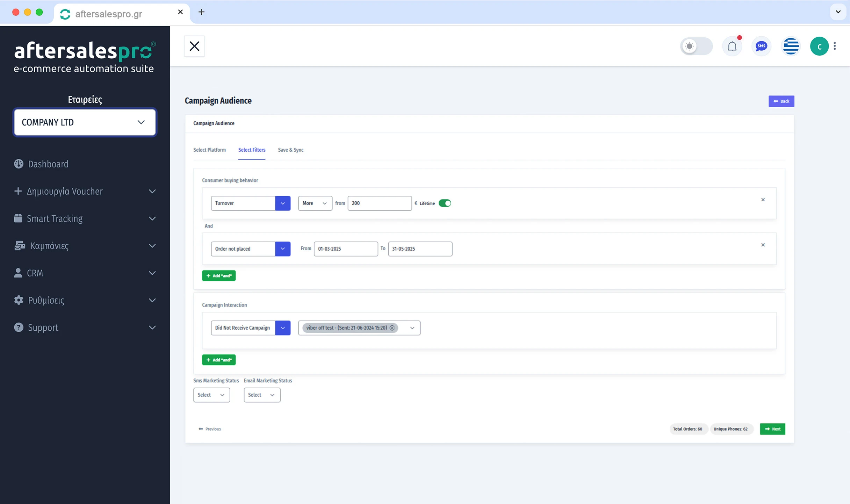
Task: Open the user avatar profile menu
Action: coord(820,46)
